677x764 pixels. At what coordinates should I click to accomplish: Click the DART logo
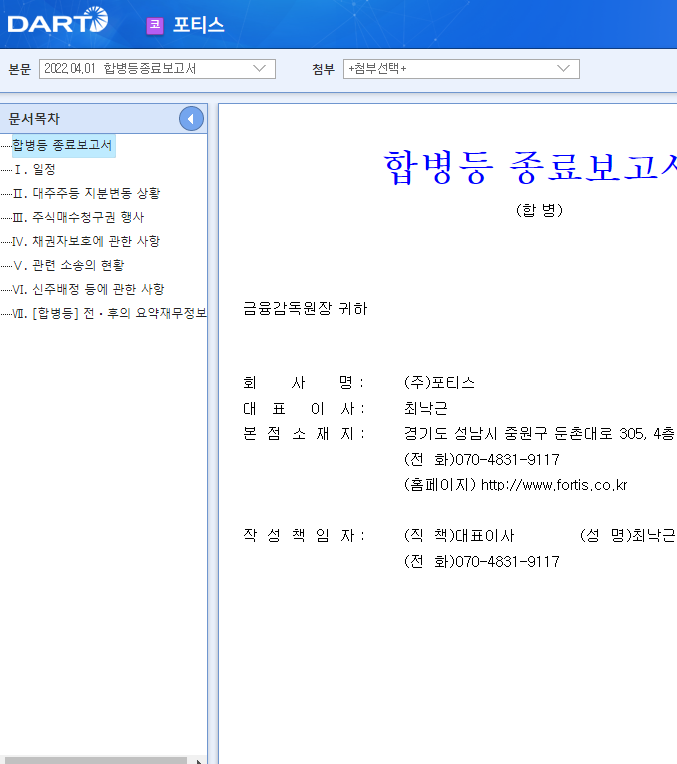[x=58, y=20]
